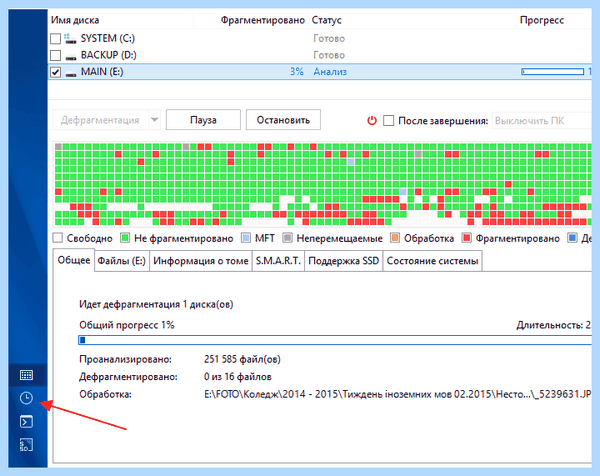Open the S.M.A.R.T. tab

(278, 261)
